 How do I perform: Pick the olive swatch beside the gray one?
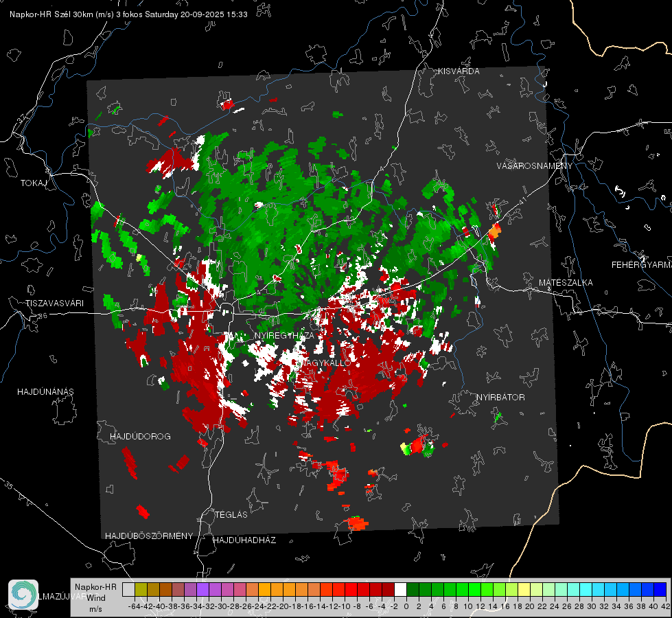point(141,590)
